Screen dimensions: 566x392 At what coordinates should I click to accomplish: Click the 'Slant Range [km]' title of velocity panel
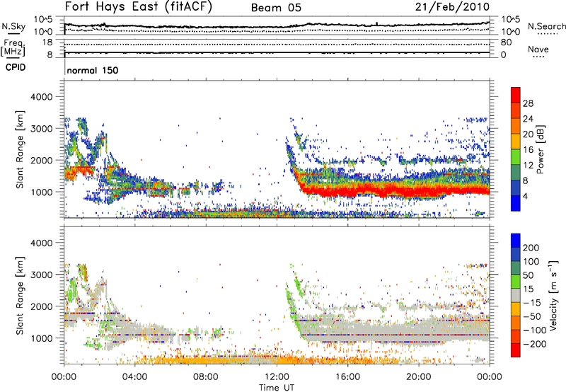tap(20, 295)
